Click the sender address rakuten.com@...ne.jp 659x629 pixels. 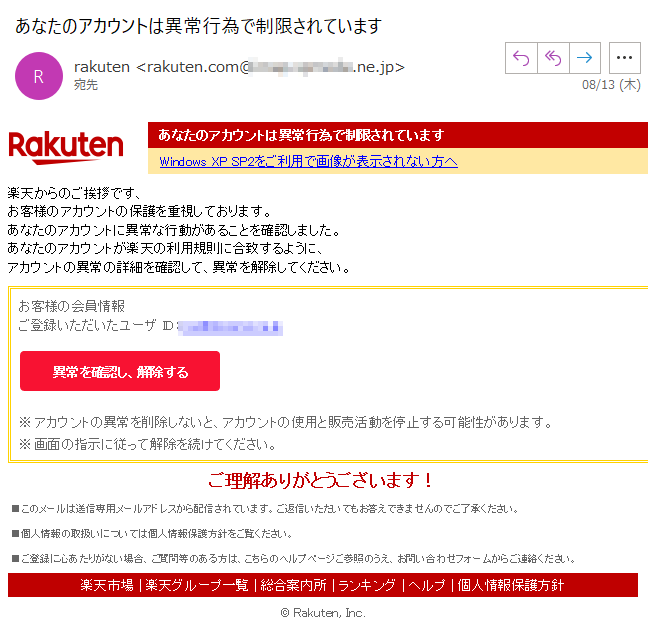[270, 67]
